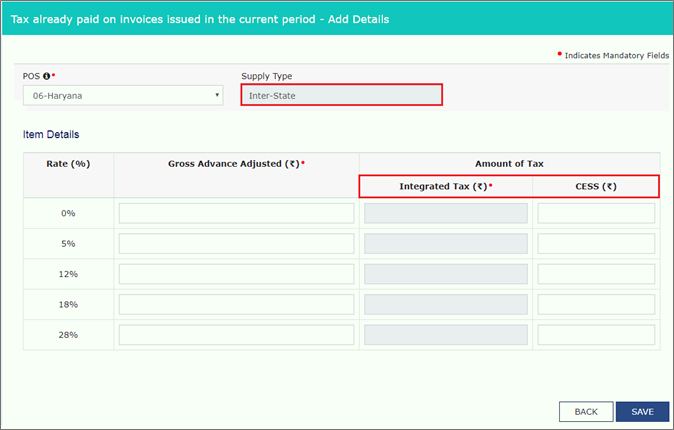Click CESS field in 0% row
Image resolution: width=674 pixels, height=430 pixels.
(x=596, y=213)
